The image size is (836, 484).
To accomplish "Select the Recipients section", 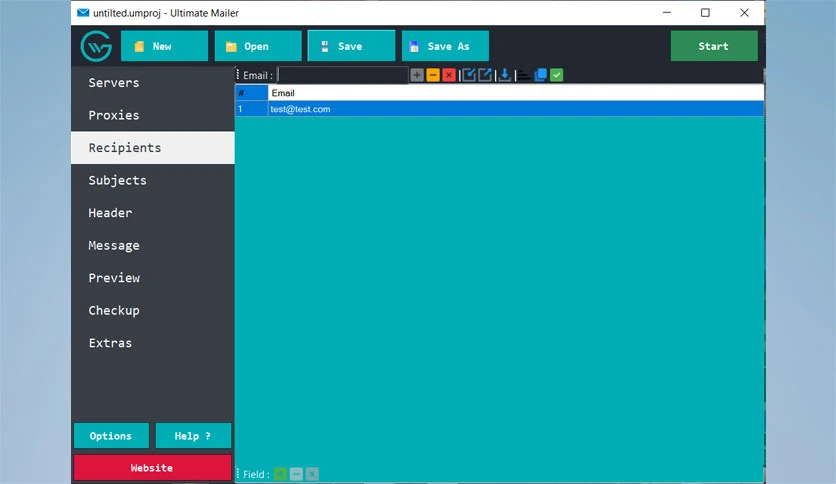I will pyautogui.click(x=152, y=148).
